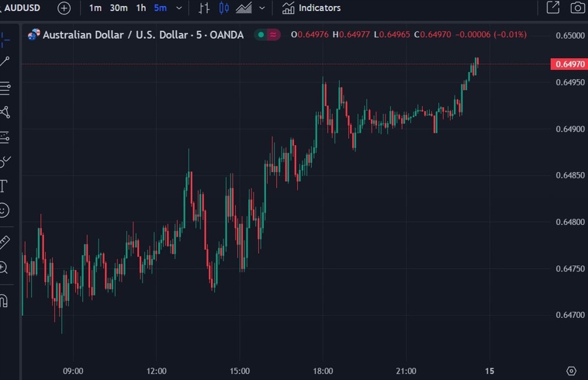Open the Indicators menu

(311, 8)
